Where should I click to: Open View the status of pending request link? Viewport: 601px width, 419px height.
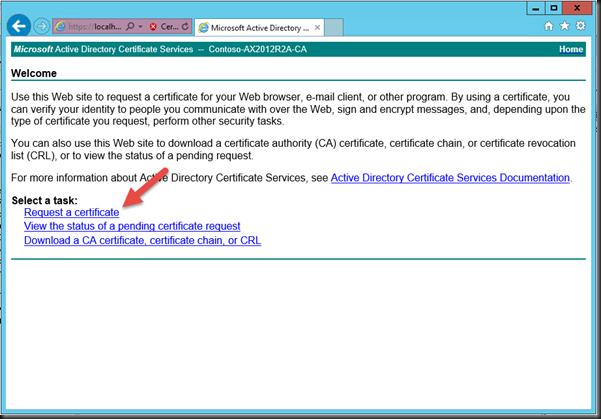click(x=132, y=226)
